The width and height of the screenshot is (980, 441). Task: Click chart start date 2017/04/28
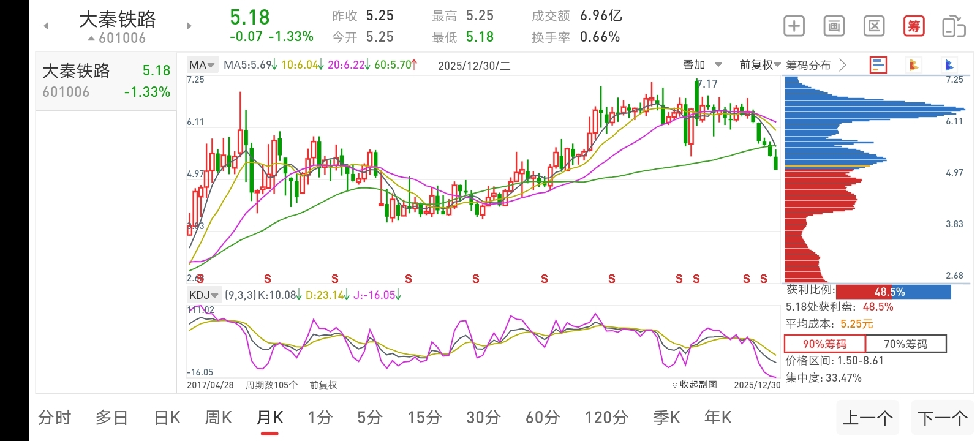point(210,385)
